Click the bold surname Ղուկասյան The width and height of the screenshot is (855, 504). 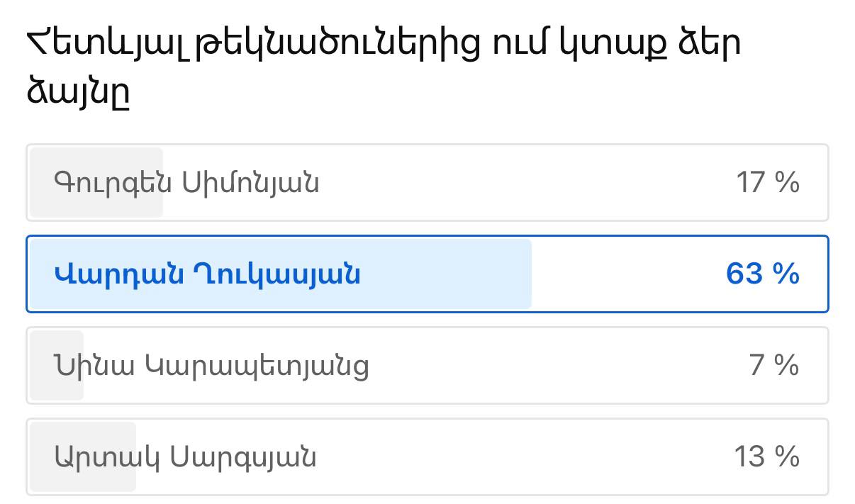pyautogui.click(x=276, y=274)
